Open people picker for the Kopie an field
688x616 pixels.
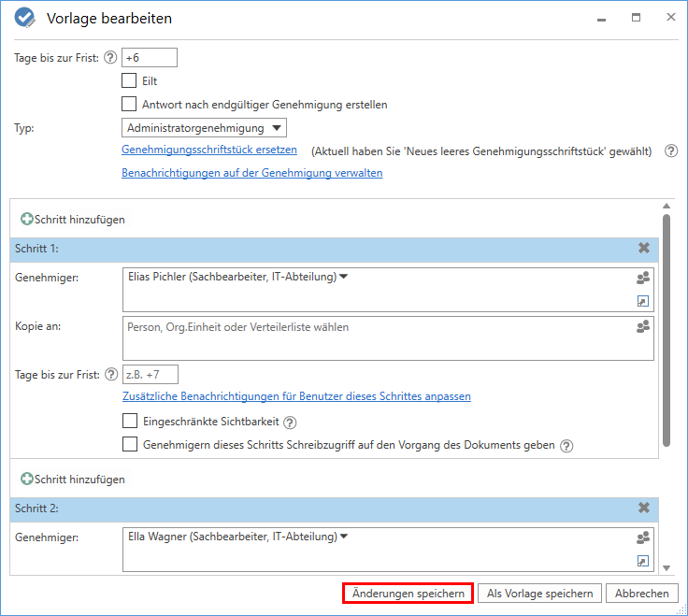642,327
